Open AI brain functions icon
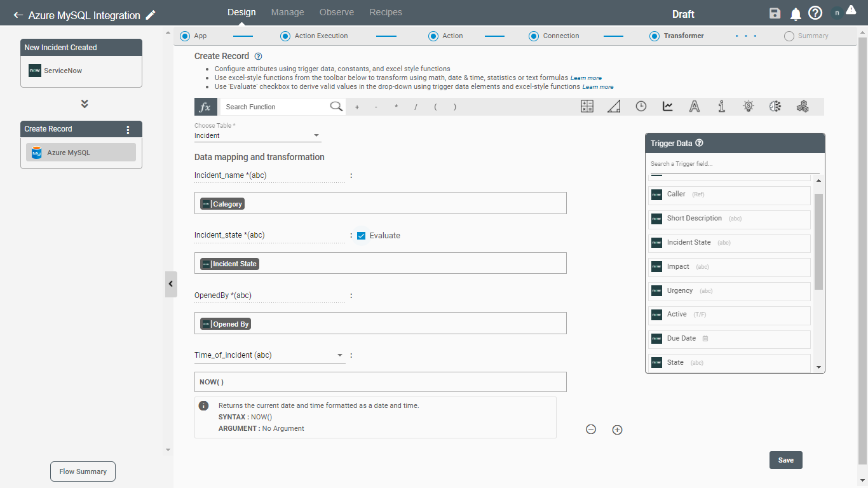The image size is (868, 488). (x=775, y=107)
